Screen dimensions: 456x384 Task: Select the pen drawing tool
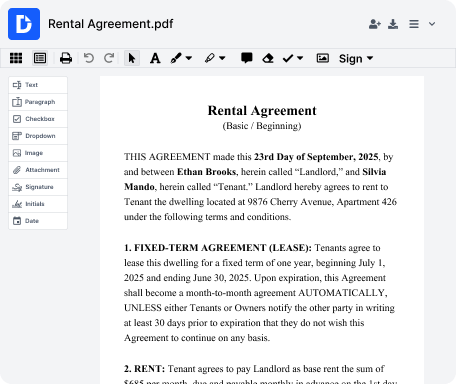point(176,58)
